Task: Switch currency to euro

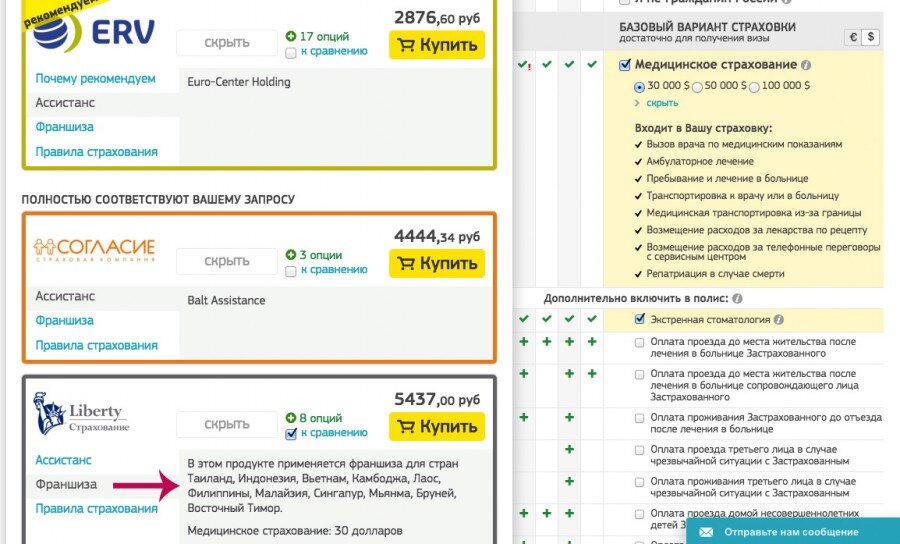Action: coord(854,37)
